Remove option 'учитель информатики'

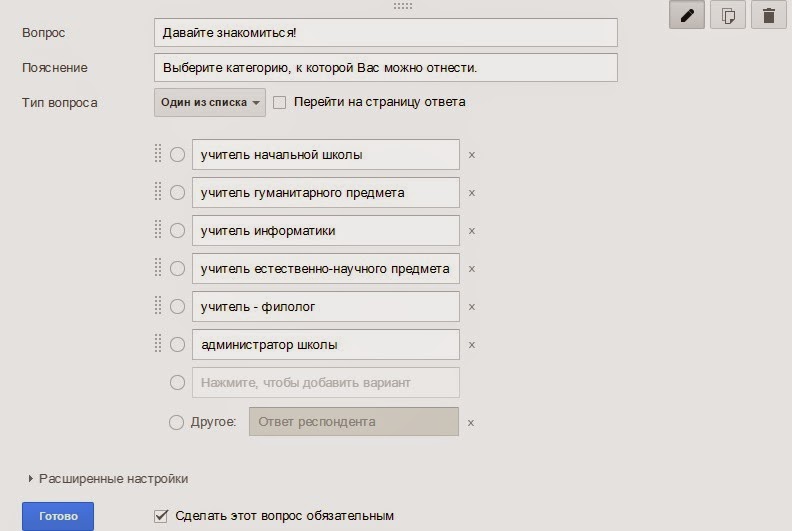tap(472, 231)
